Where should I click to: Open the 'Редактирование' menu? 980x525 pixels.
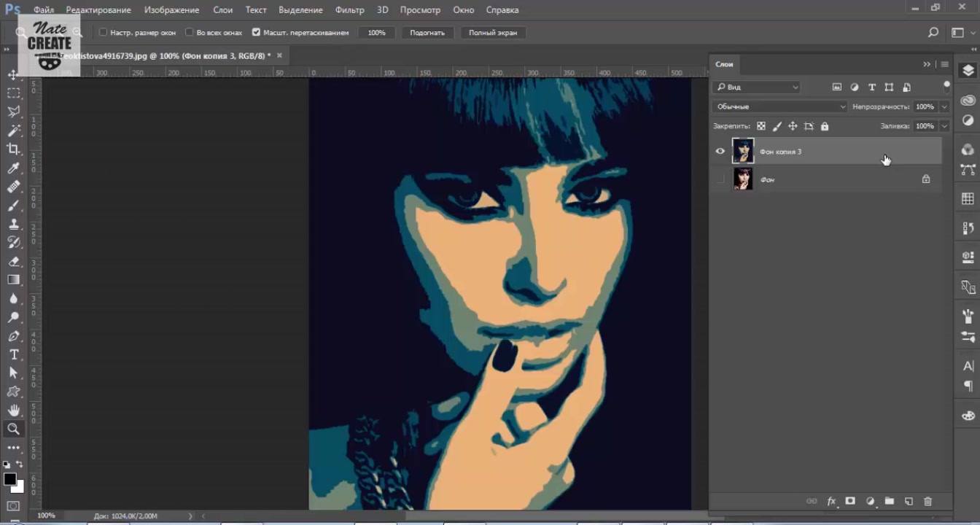pos(98,10)
